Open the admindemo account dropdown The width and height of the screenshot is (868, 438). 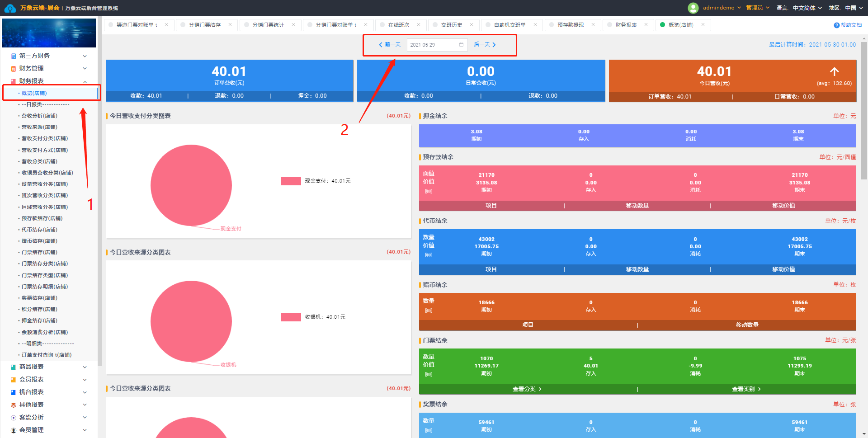pyautogui.click(x=722, y=8)
